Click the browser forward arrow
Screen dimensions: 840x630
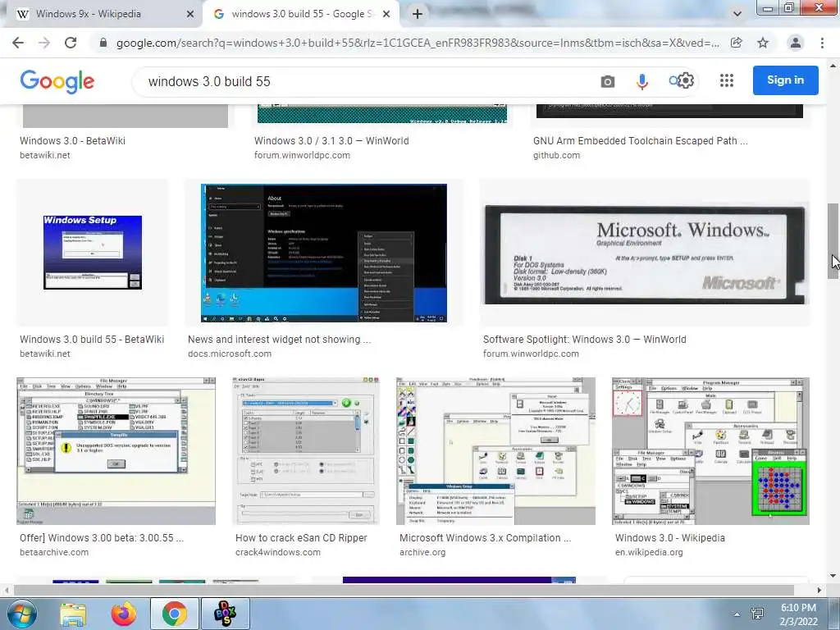[x=44, y=43]
